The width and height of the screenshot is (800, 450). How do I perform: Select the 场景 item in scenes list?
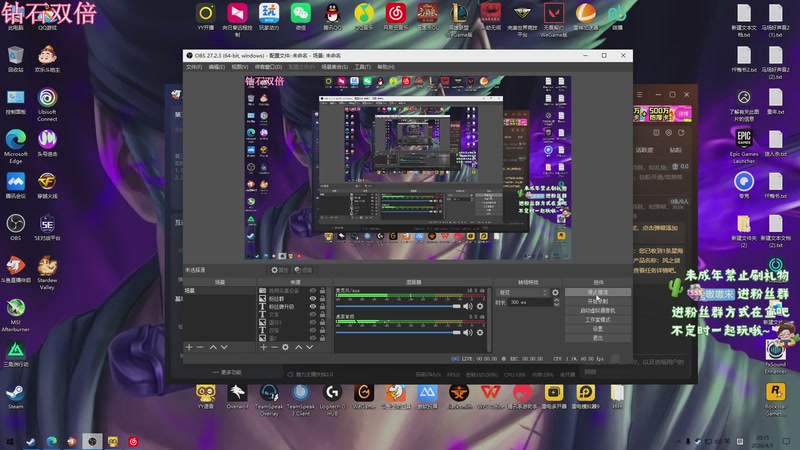pyautogui.click(x=219, y=290)
